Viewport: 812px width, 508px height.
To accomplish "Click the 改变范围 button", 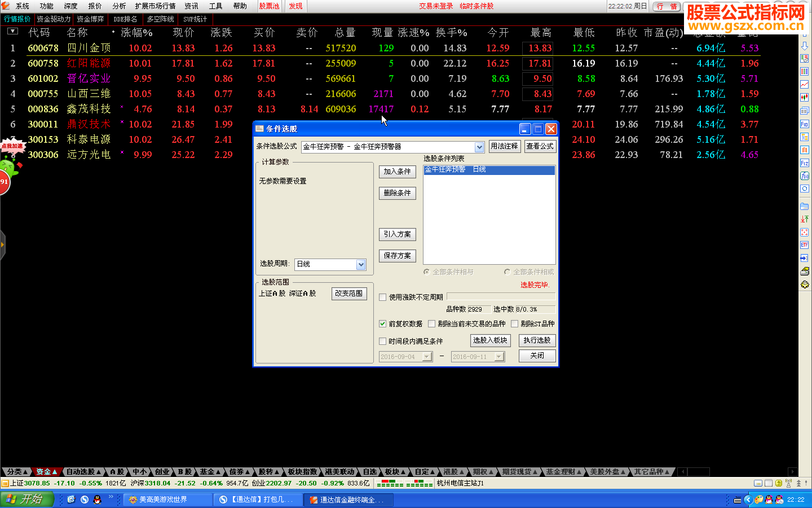I will point(349,294).
